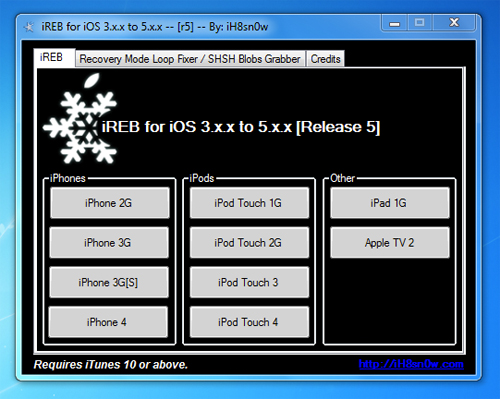Screen dimensions: 500x399
Task: Choose the iPhone 4 button
Action: click(108, 322)
